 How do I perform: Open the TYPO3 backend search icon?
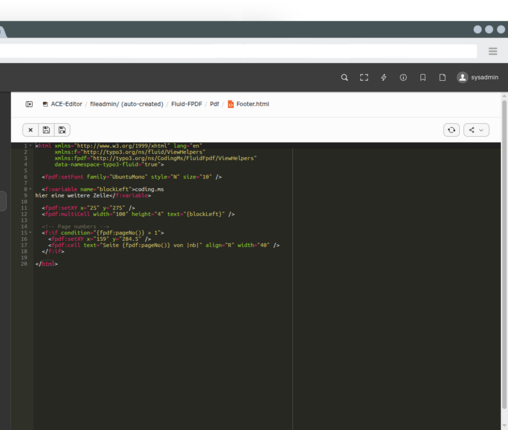pyautogui.click(x=344, y=78)
